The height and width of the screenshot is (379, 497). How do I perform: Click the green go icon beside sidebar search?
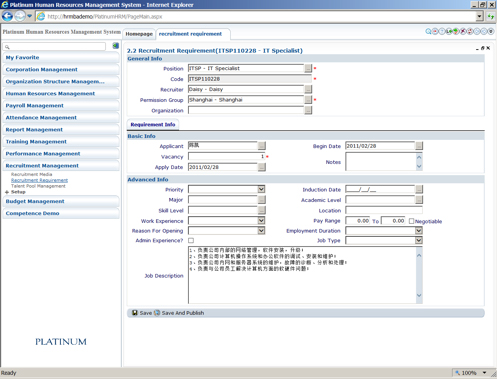[115, 46]
